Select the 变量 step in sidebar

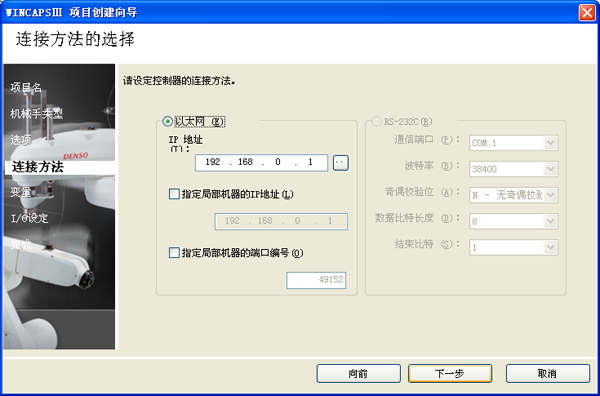pyautogui.click(x=21, y=192)
